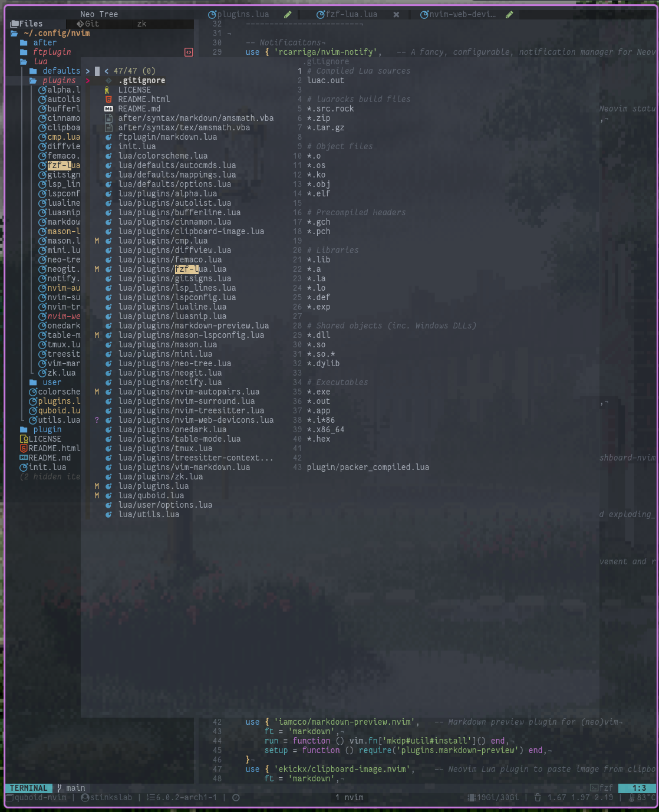Click the pencil modified icon on plugins.lua tab
The height and width of the screenshot is (812, 659).
tap(287, 14)
